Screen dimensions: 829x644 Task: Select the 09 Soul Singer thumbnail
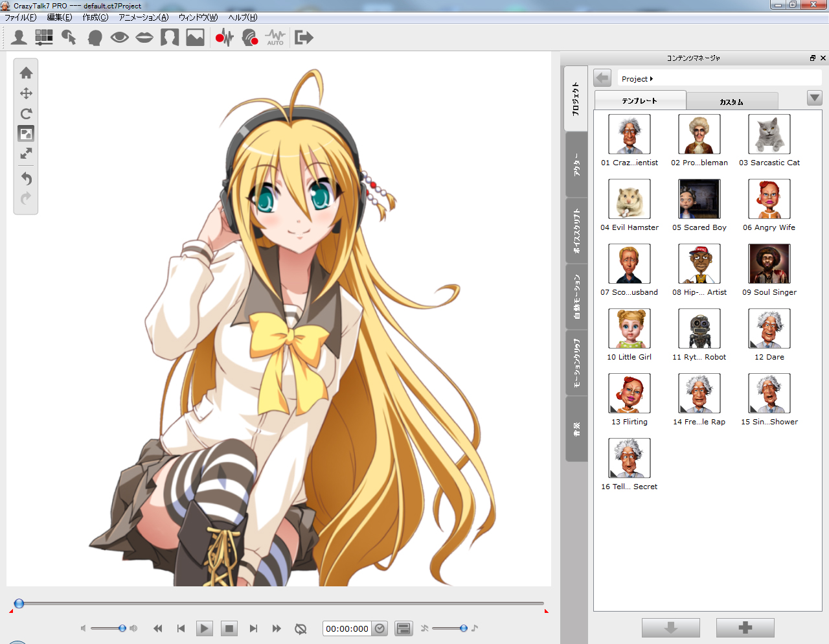point(769,264)
